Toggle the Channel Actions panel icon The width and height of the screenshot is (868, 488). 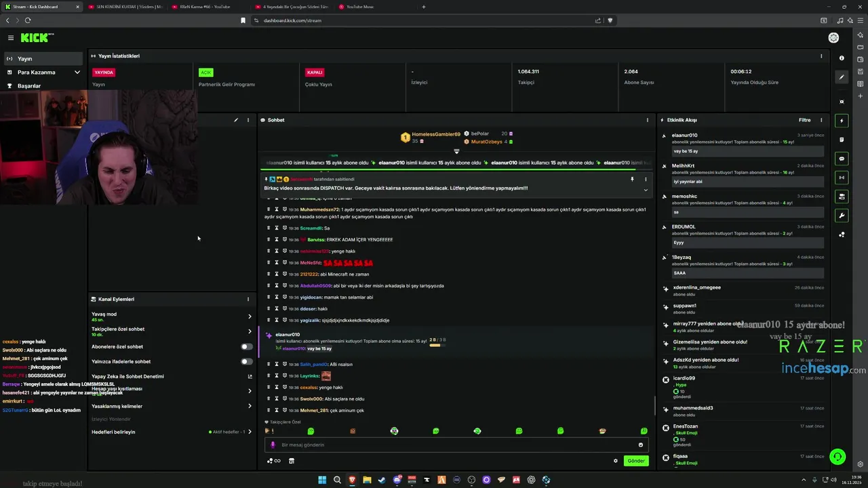pyautogui.click(x=842, y=197)
